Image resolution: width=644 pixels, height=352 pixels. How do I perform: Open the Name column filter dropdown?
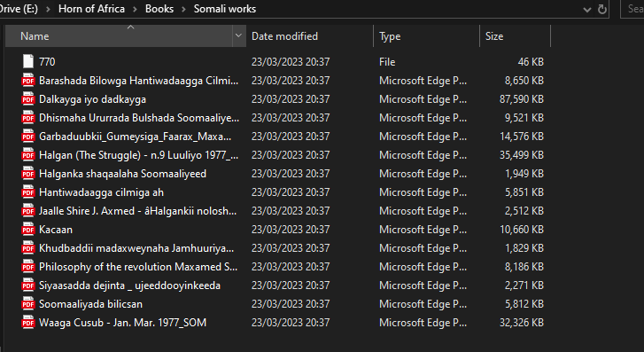[x=238, y=35]
